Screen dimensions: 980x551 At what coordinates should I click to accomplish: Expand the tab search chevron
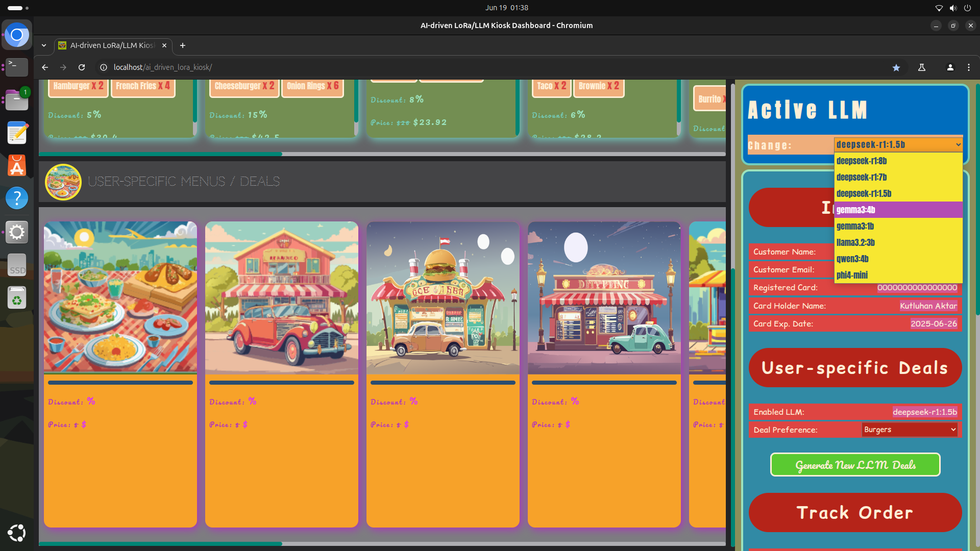(x=44, y=45)
